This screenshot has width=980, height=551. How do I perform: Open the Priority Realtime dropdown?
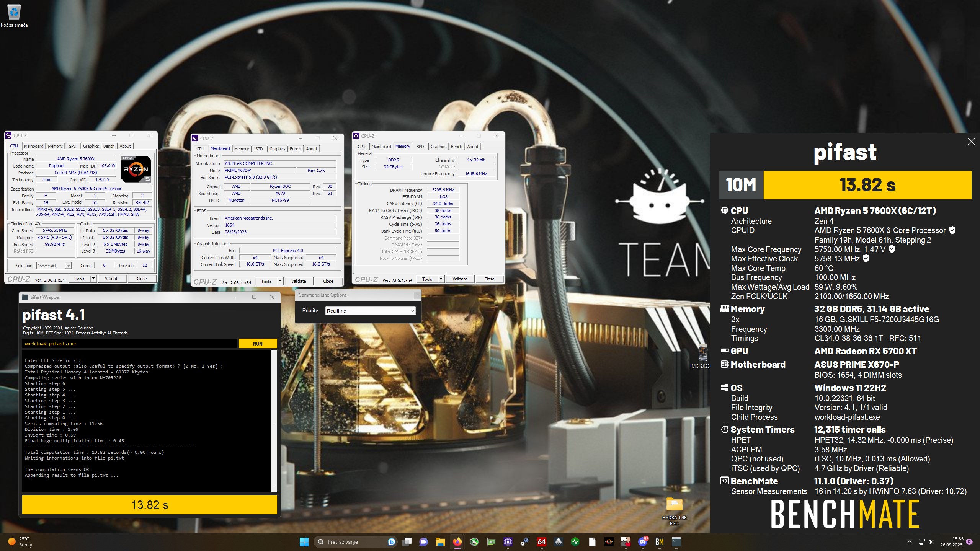pyautogui.click(x=370, y=311)
